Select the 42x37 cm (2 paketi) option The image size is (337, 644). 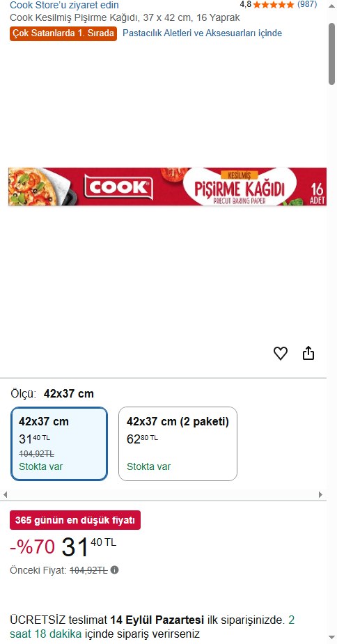(x=178, y=443)
